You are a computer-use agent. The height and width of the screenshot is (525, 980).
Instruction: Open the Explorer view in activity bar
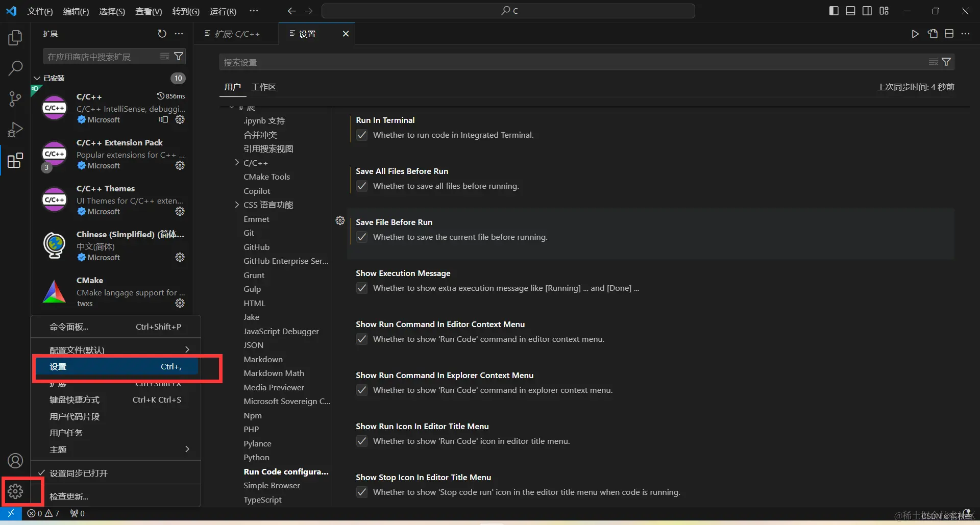(15, 38)
